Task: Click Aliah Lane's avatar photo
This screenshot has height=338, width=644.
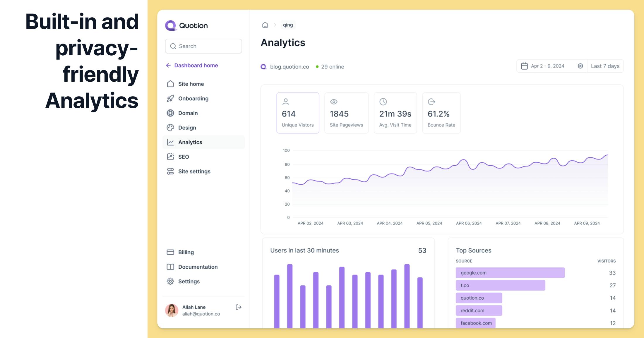Action: (172, 310)
